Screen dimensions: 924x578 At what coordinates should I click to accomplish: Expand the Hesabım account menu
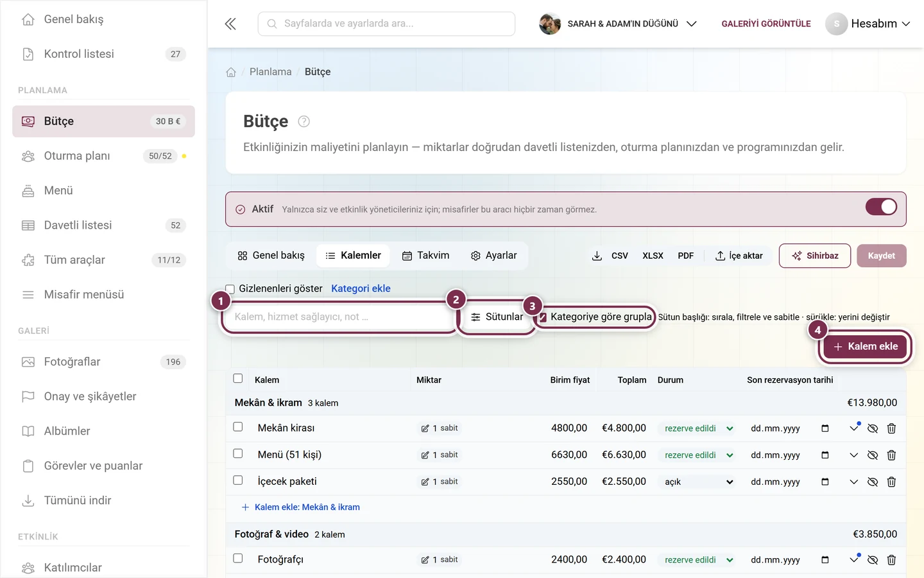868,24
